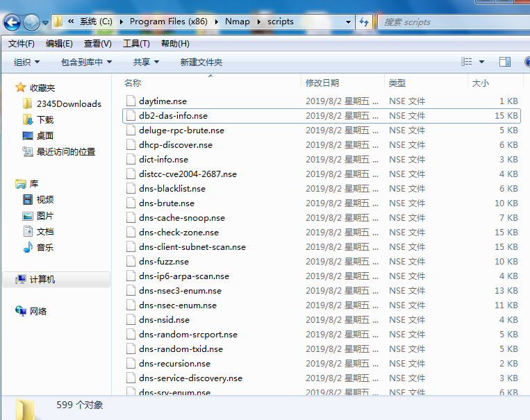Image resolution: width=530 pixels, height=420 pixels.
Task: Click the file icon of db2-das-info.nse
Action: [x=131, y=115]
